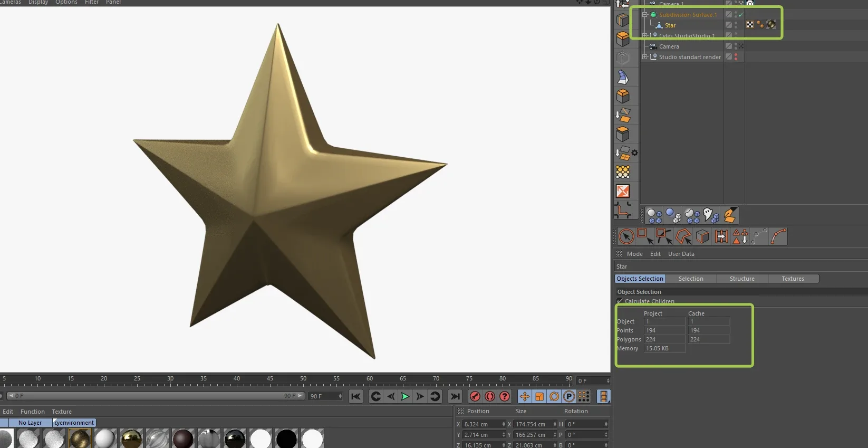
Task: Click the 90 F end frame stepper arrows
Action: (x=340, y=396)
